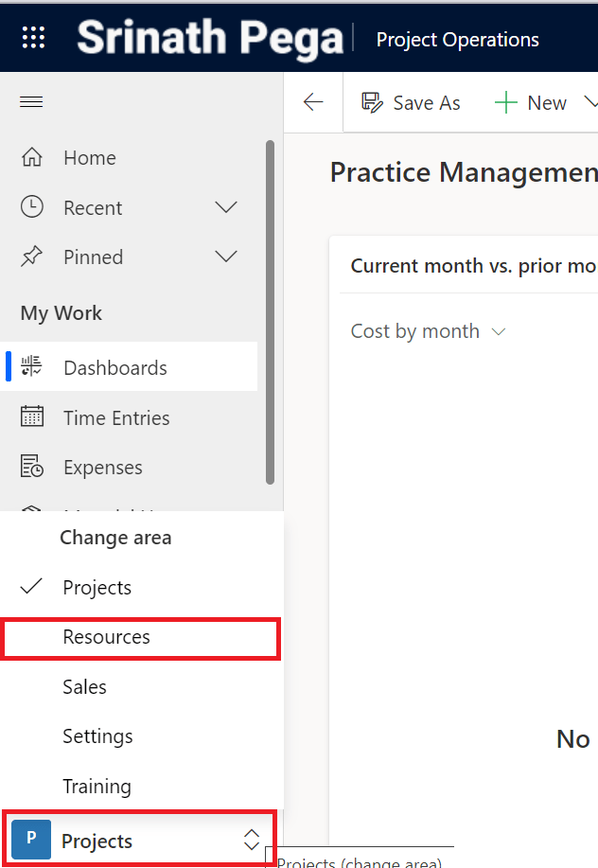Image resolution: width=598 pixels, height=868 pixels.
Task: Go back using the back arrow
Action: point(313,103)
